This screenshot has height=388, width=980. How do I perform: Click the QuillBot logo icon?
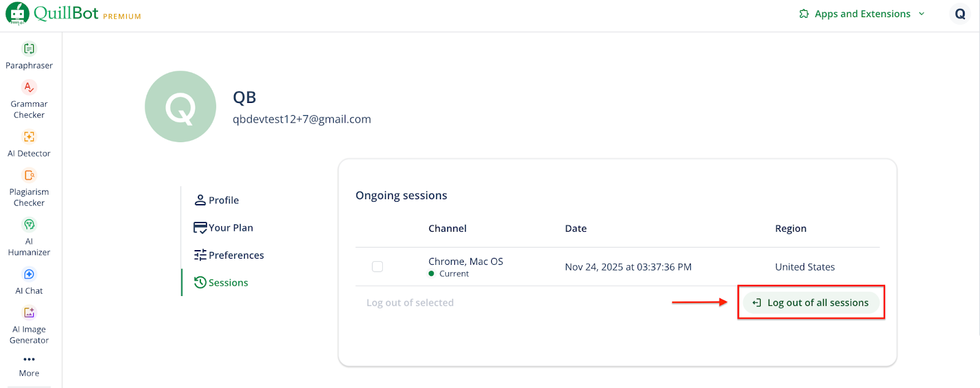17,13
